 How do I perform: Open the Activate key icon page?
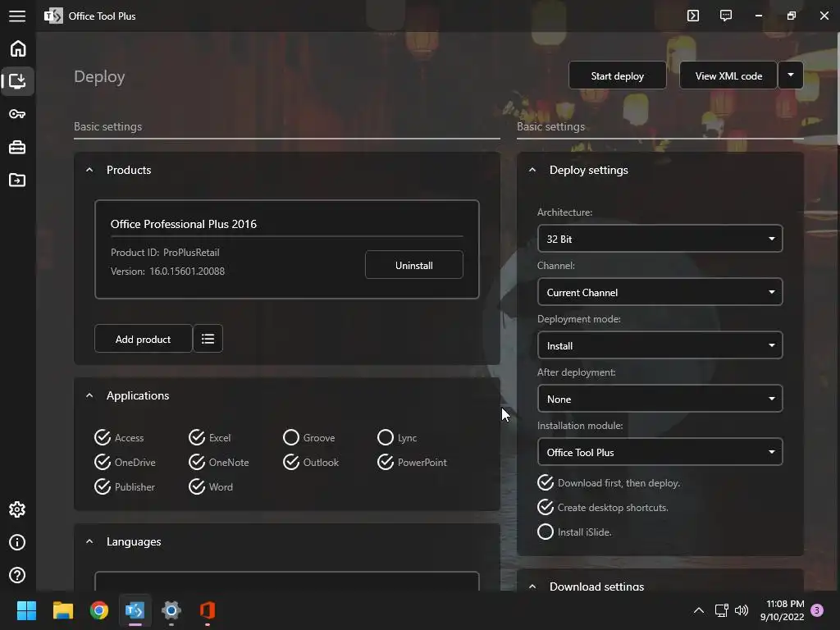tap(18, 114)
